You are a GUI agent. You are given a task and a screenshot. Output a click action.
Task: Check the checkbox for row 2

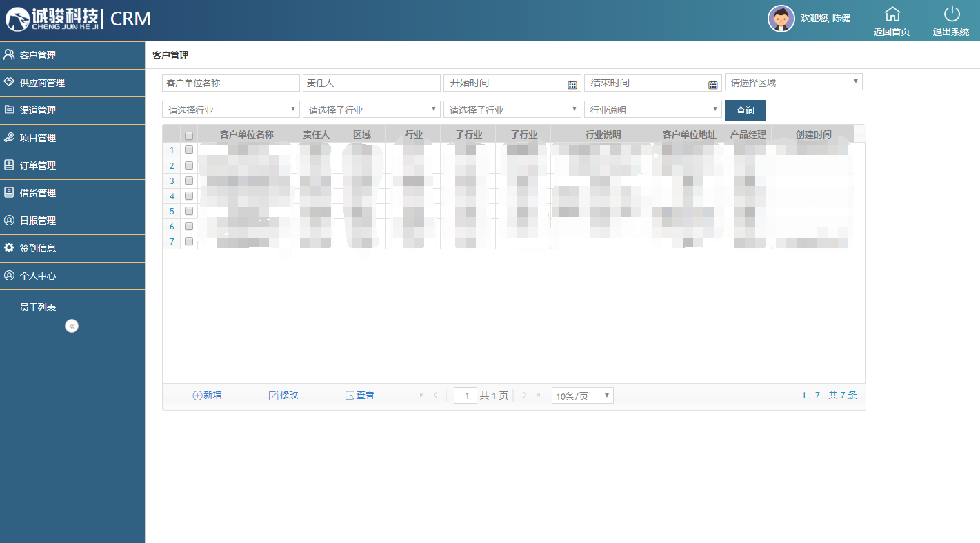click(x=189, y=165)
